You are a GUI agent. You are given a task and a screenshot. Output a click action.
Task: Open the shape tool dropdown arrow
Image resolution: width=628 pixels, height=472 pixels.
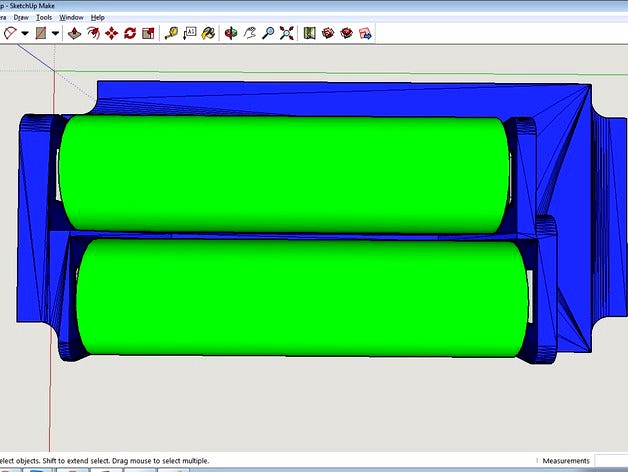pyautogui.click(x=55, y=33)
